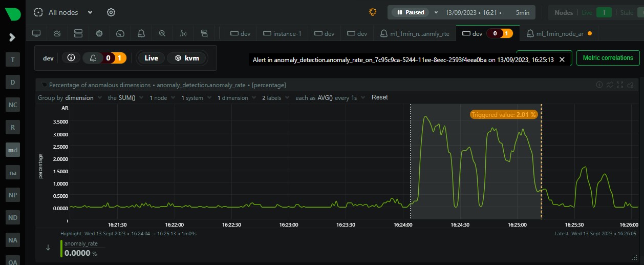Click the Netdata green logo
The height and width of the screenshot is (265, 644).
click(12, 13)
